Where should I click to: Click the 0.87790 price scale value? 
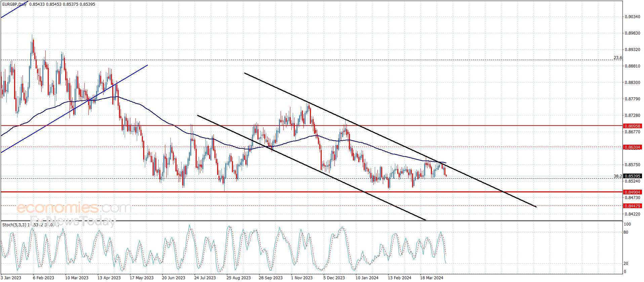pyautogui.click(x=632, y=99)
